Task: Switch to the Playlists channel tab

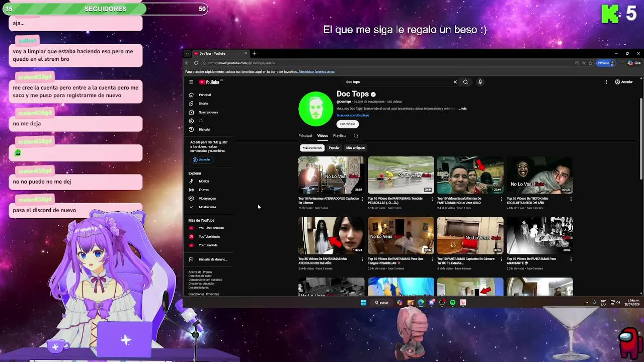Action: pos(340,136)
